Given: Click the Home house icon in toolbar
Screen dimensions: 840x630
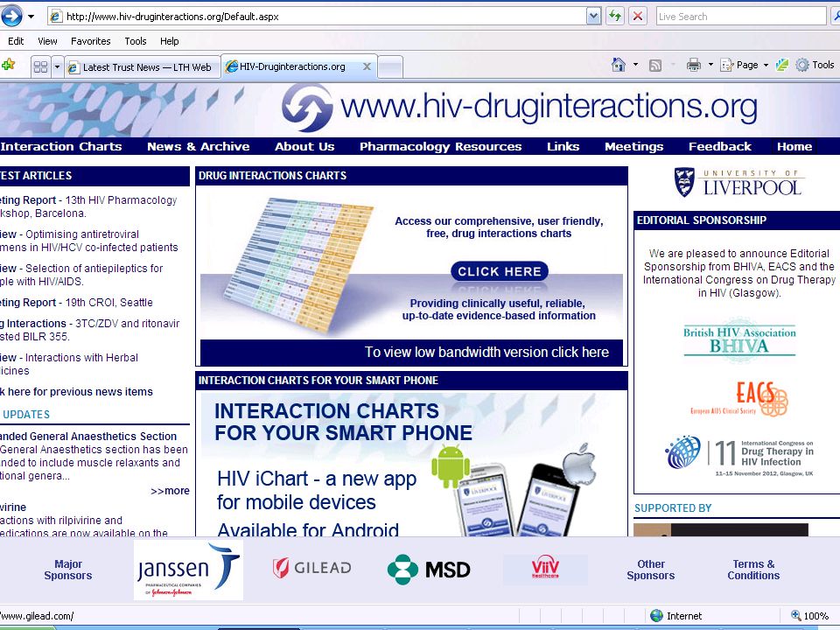Looking at the screenshot, I should 619,65.
